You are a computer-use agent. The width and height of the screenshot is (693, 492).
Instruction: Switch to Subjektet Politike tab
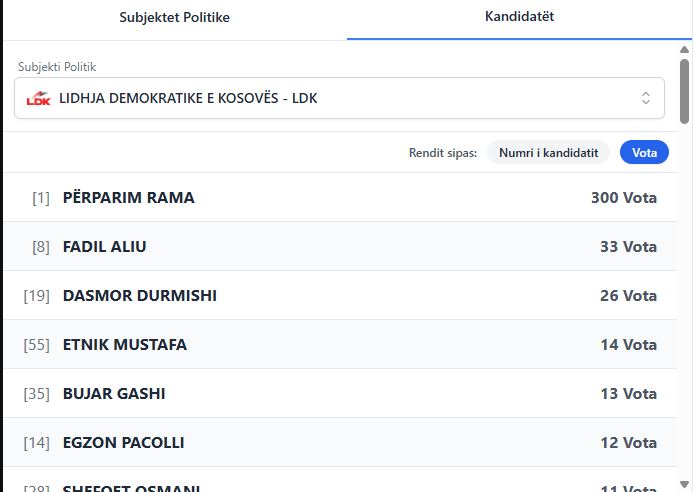tap(174, 17)
